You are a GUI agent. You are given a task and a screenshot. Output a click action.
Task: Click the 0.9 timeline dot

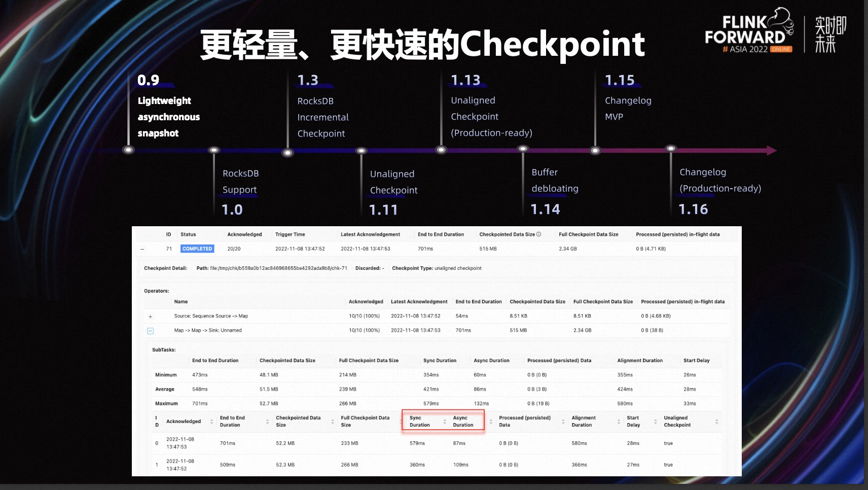pyautogui.click(x=129, y=150)
